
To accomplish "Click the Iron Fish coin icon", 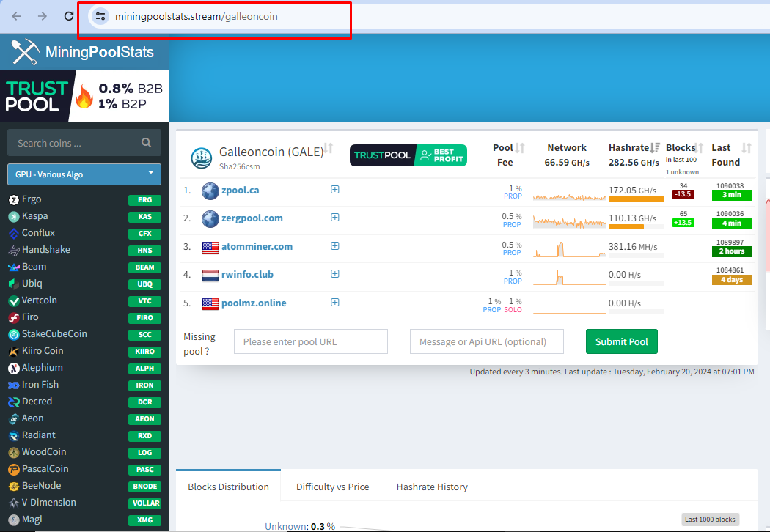I will [14, 385].
